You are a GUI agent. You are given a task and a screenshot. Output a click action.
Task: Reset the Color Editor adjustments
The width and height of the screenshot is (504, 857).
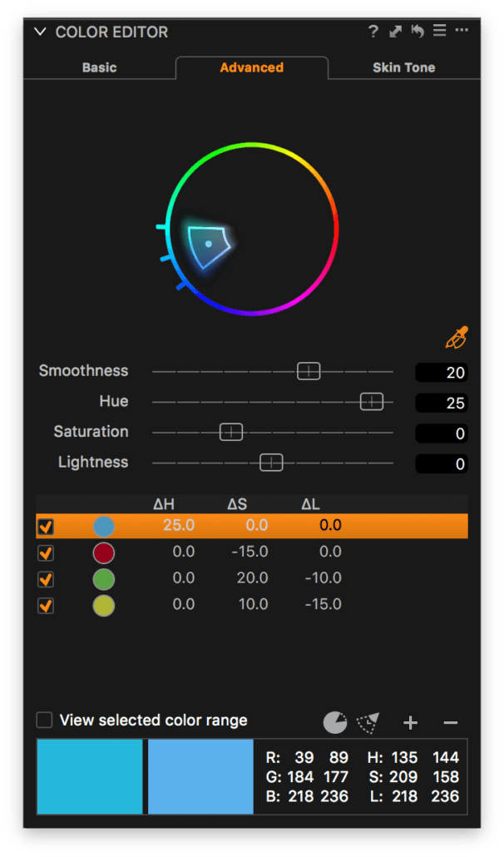coord(417,31)
